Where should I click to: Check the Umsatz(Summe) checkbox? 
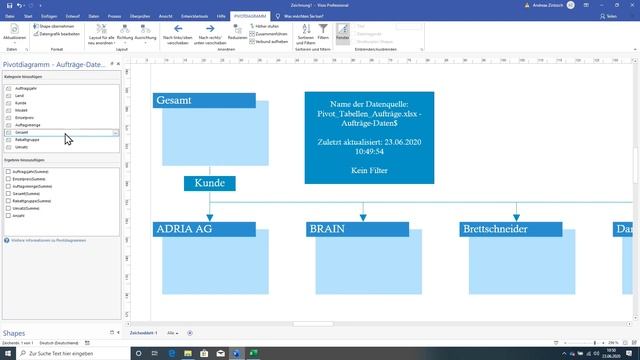coord(8,209)
